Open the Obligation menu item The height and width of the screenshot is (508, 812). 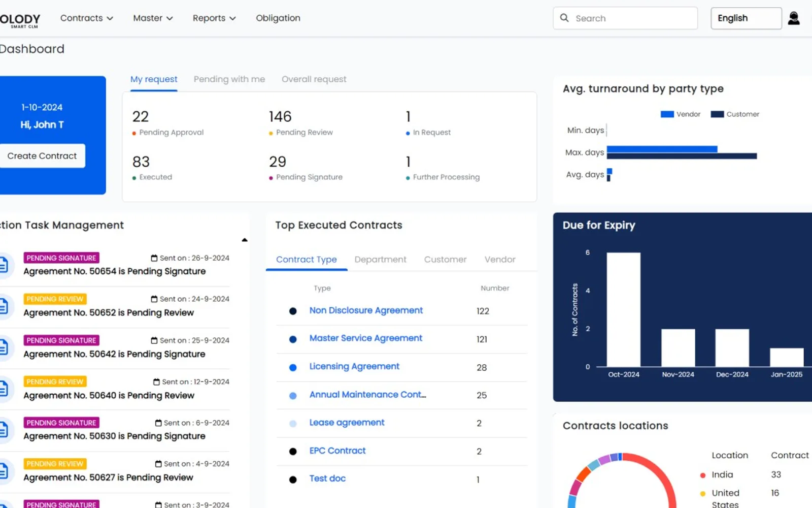[278, 18]
